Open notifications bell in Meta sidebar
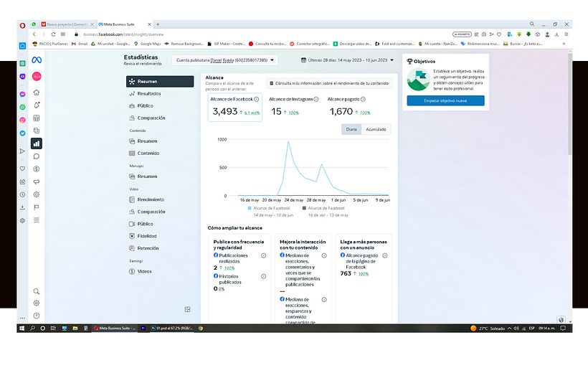 coord(37,105)
